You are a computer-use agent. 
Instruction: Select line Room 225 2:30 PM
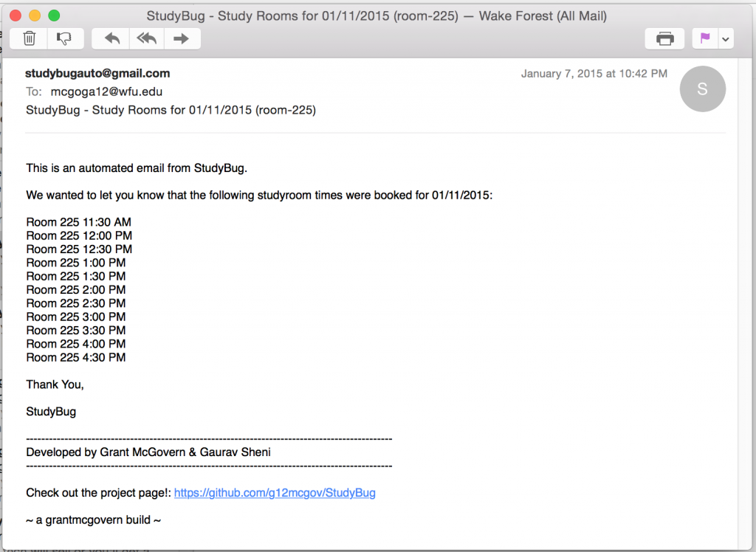coord(76,303)
